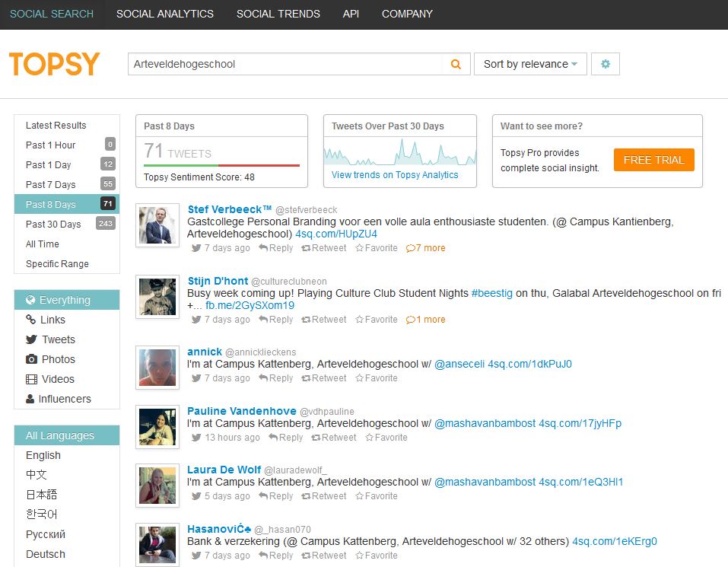Click Retweet icon on annick tweet
The width and height of the screenshot is (728, 567).
pos(306,378)
